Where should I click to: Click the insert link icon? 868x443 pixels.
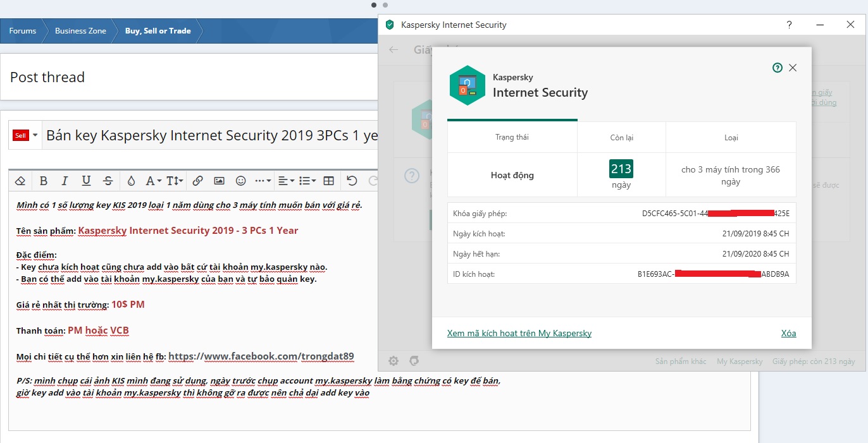(x=197, y=181)
